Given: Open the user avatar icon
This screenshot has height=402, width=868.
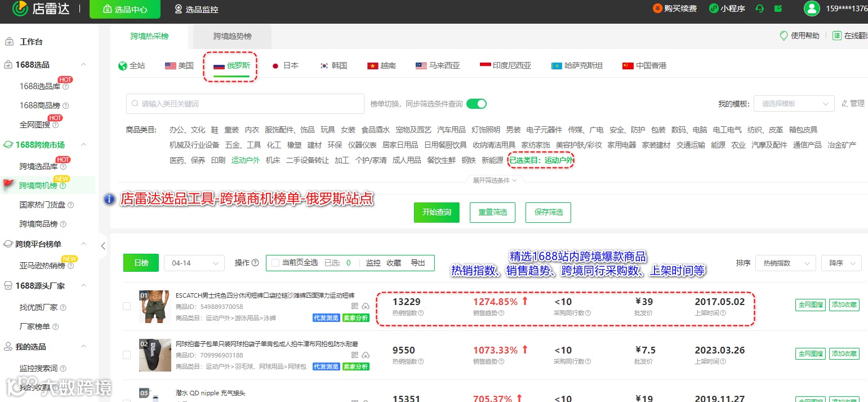Looking at the screenshot, I should click(812, 8).
